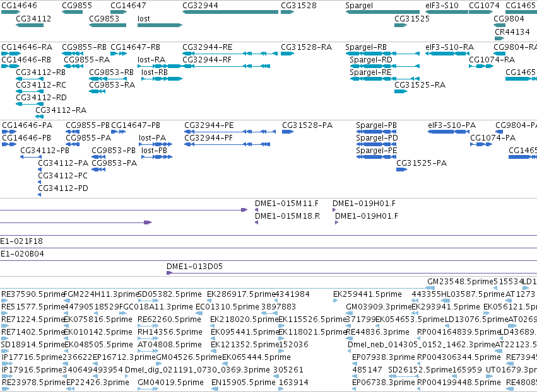Click EST RH14356.5prime label
537x392 pixels.
coord(170,332)
